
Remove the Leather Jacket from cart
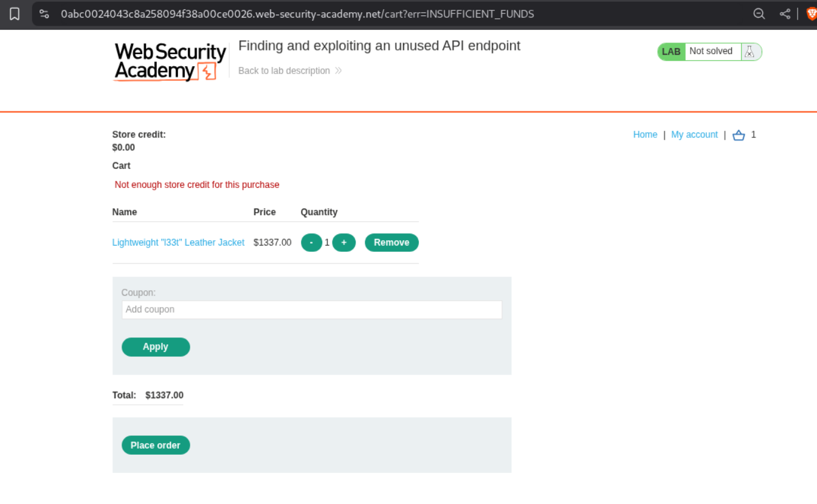[x=391, y=243]
